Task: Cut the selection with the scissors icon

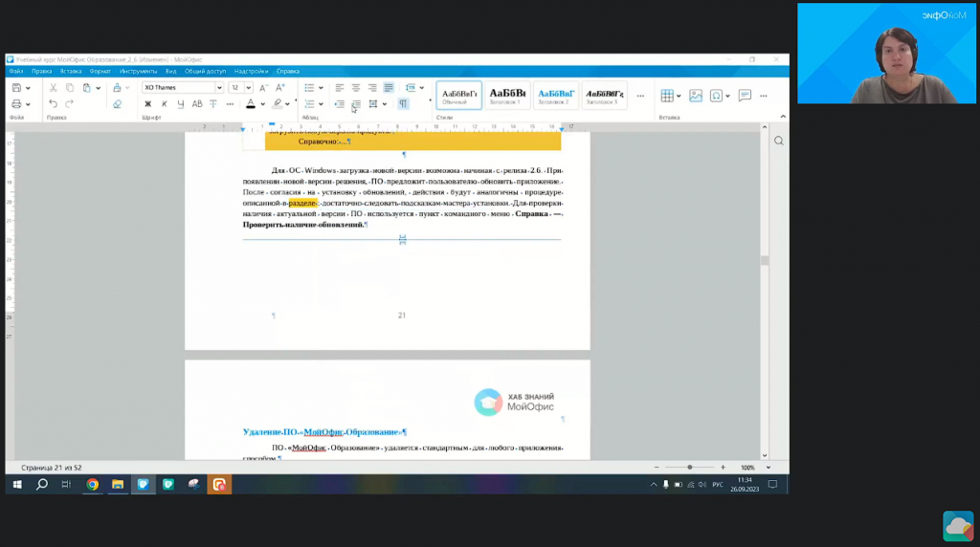Action: (x=54, y=88)
